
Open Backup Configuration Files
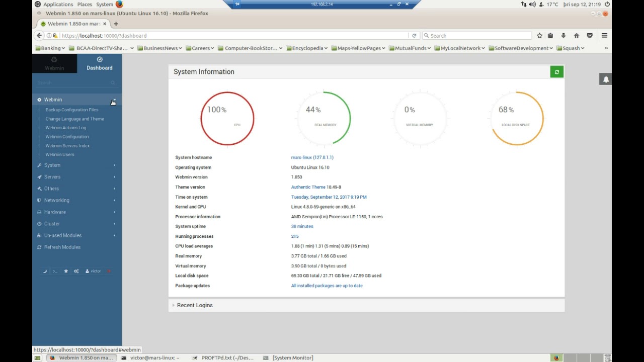(72, 110)
